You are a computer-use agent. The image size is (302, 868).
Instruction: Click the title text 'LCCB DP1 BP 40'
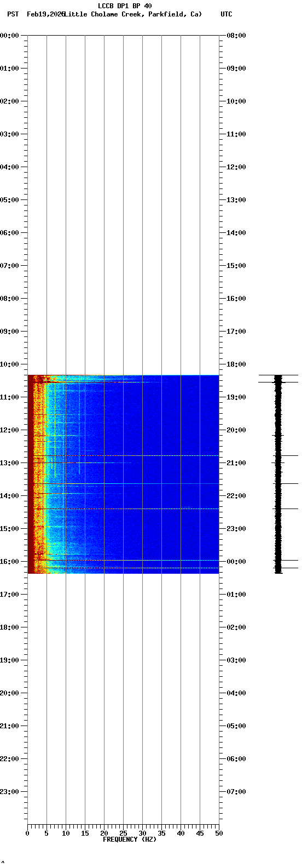pyautogui.click(x=125, y=6)
